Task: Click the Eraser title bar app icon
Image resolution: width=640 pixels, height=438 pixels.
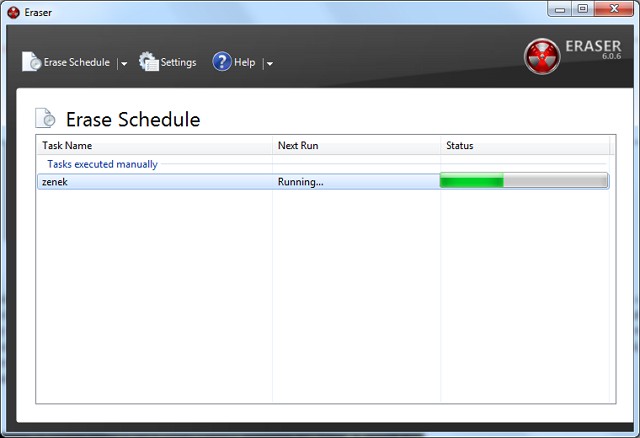Action: 13,13
